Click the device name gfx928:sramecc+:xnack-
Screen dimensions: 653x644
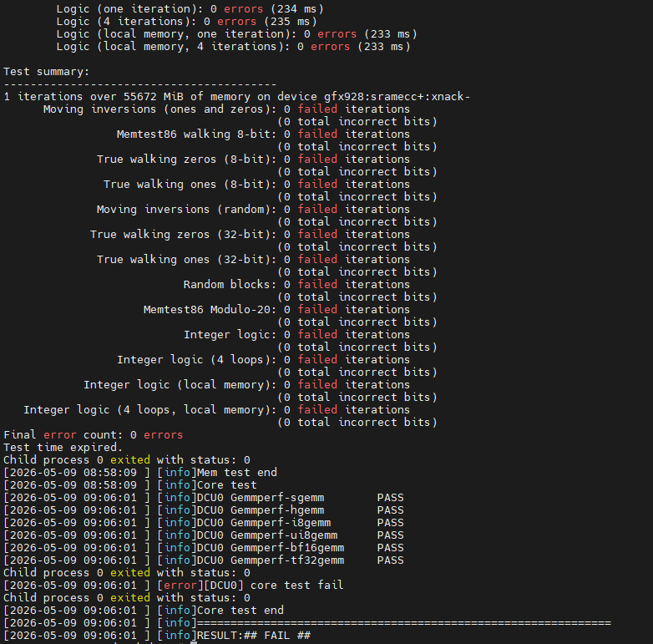(397, 97)
